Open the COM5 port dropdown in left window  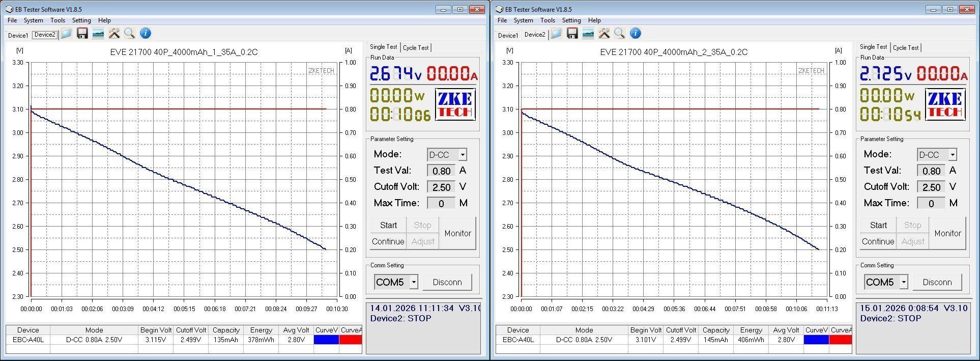[414, 282]
